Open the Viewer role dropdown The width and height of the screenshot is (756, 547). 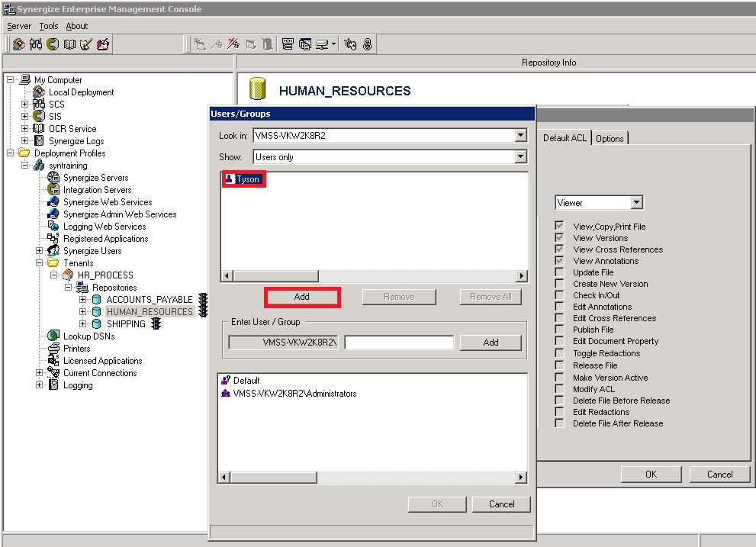click(637, 203)
